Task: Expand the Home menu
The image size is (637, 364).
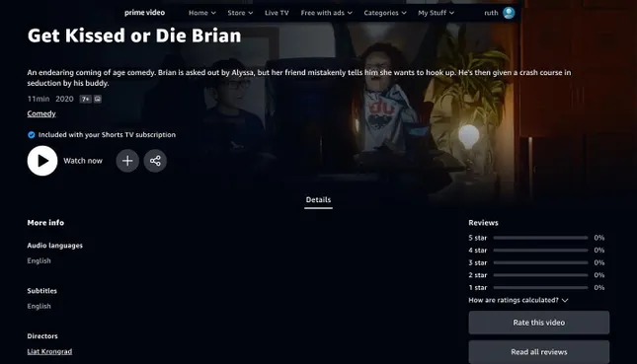Action: coord(201,13)
